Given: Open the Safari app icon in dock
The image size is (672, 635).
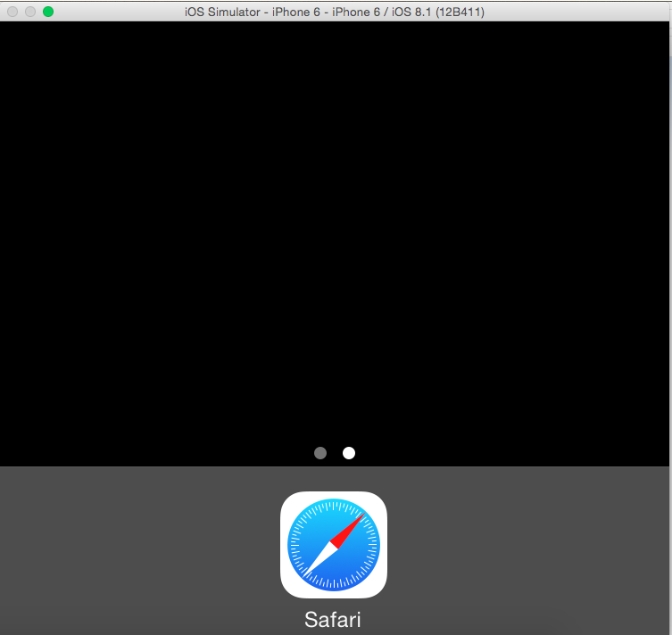Looking at the screenshot, I should coord(334,545).
